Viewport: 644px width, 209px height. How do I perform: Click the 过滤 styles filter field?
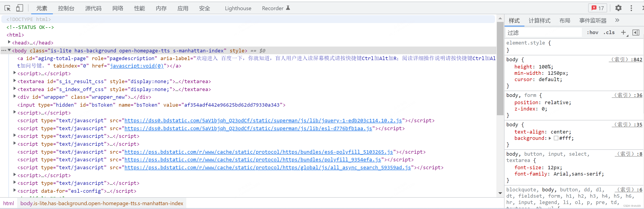[544, 33]
